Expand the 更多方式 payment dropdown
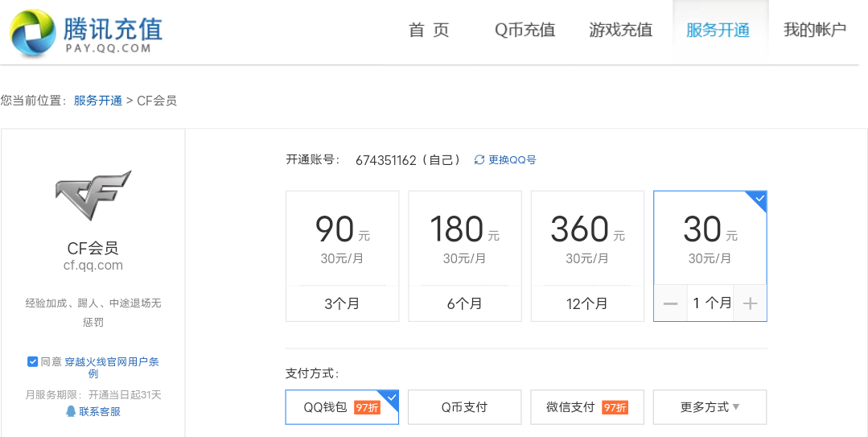868x437 pixels. click(x=710, y=407)
